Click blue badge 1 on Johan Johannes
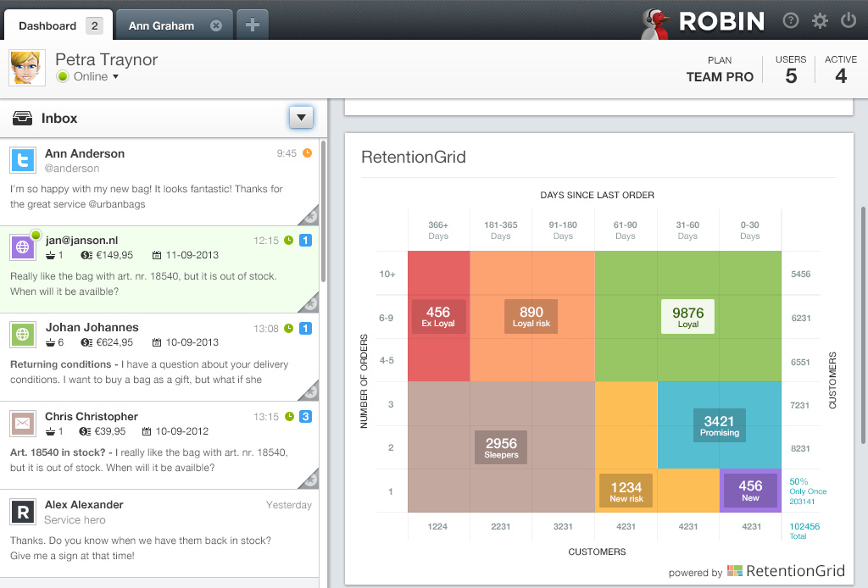868x588 pixels. 305,328
